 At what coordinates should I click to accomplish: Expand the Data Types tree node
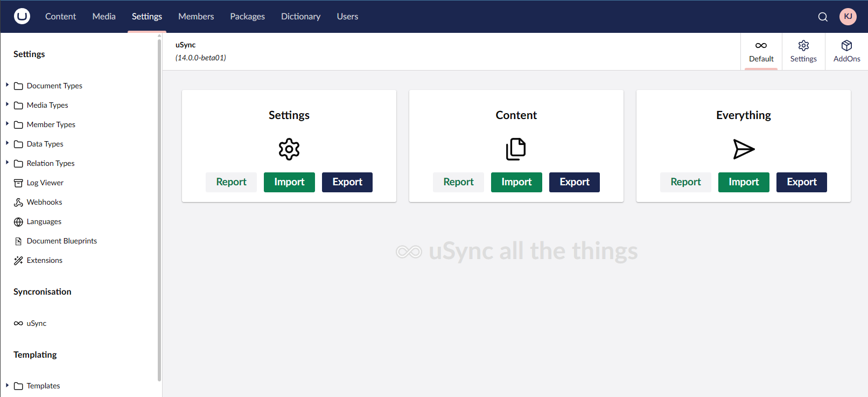[7, 143]
